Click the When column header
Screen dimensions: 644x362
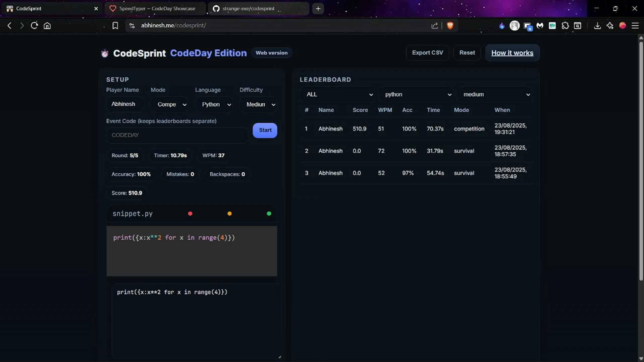point(502,110)
